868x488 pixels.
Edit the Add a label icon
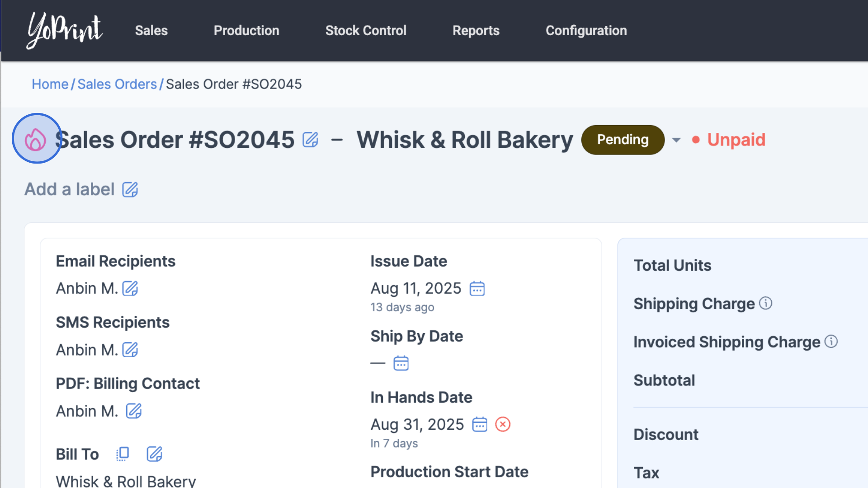pos(130,189)
